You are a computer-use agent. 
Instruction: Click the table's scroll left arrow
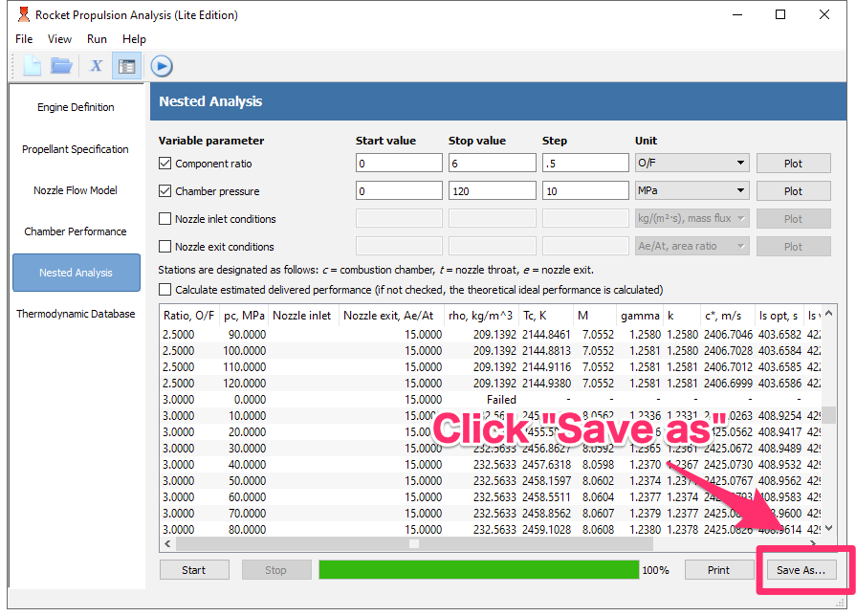(167, 544)
